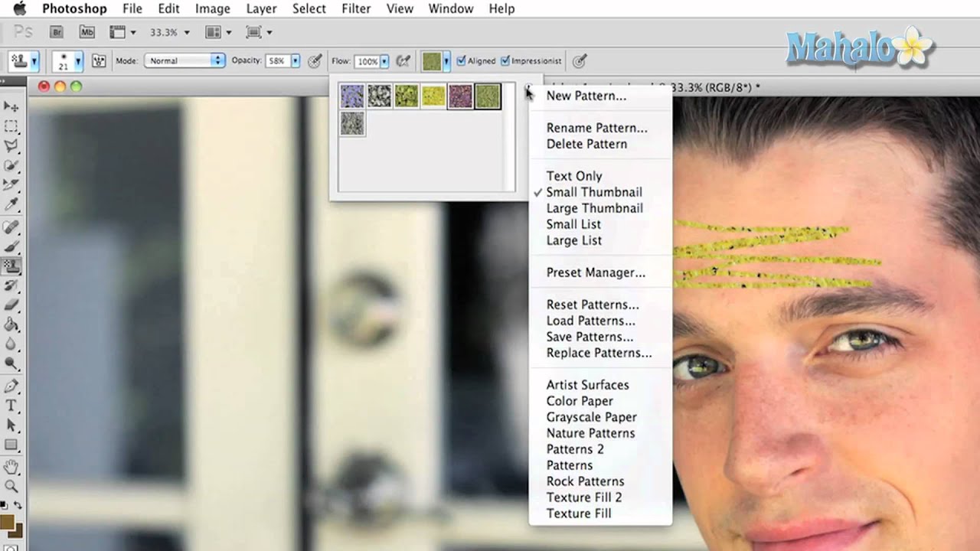Open the Filter menu

click(x=356, y=8)
